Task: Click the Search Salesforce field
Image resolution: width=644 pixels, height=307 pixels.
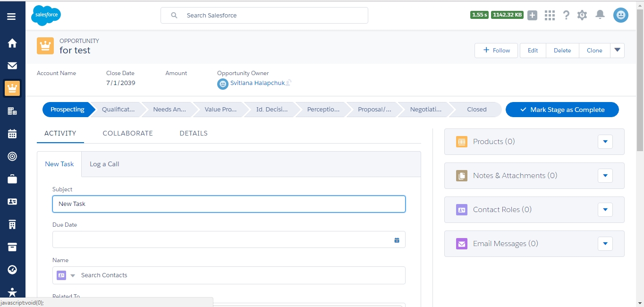Action: [264, 16]
